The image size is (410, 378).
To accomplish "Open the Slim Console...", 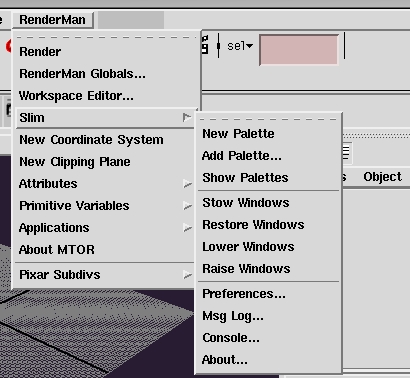I will (268, 338).
